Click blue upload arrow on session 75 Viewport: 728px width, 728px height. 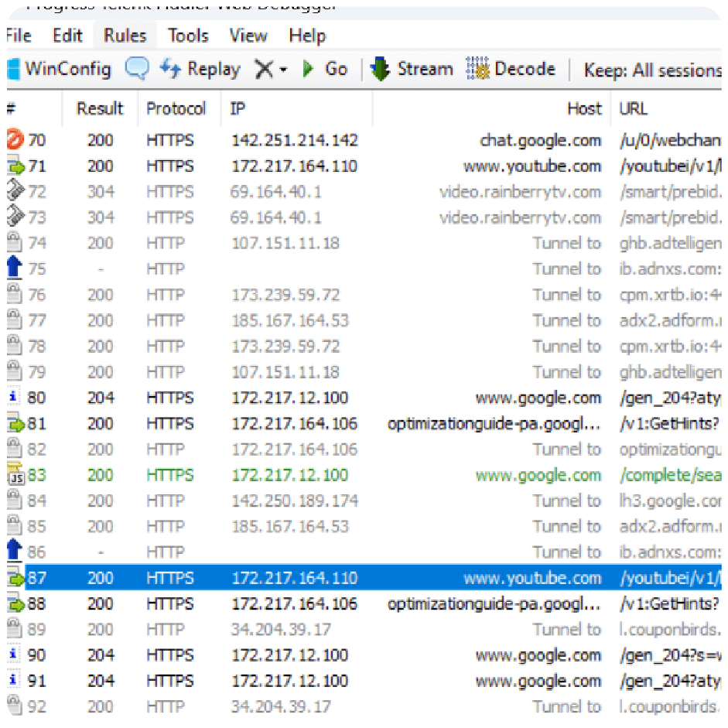coord(14,269)
